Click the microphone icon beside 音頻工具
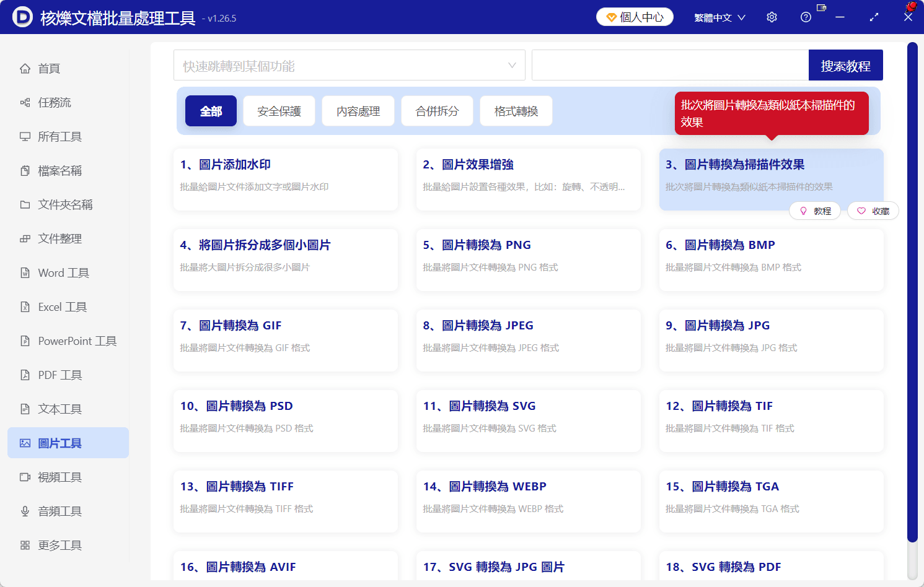Image resolution: width=924 pixels, height=587 pixels. pos(25,511)
